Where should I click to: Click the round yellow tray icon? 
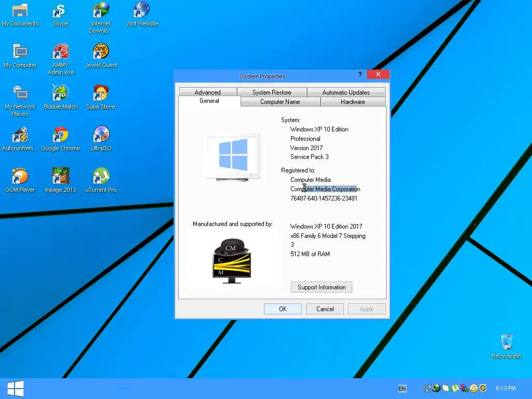[474, 388]
